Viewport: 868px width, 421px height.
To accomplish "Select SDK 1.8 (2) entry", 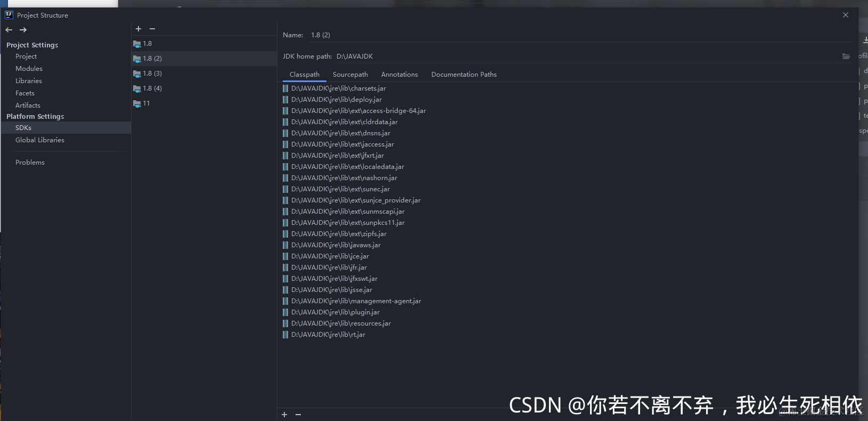I will click(x=204, y=59).
